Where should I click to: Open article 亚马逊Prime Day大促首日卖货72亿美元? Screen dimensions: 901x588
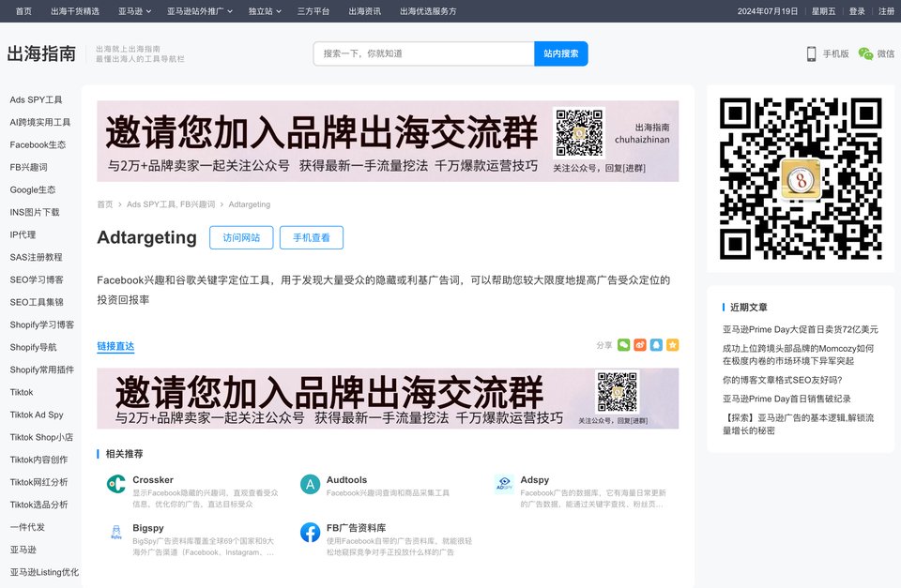pyautogui.click(x=801, y=329)
